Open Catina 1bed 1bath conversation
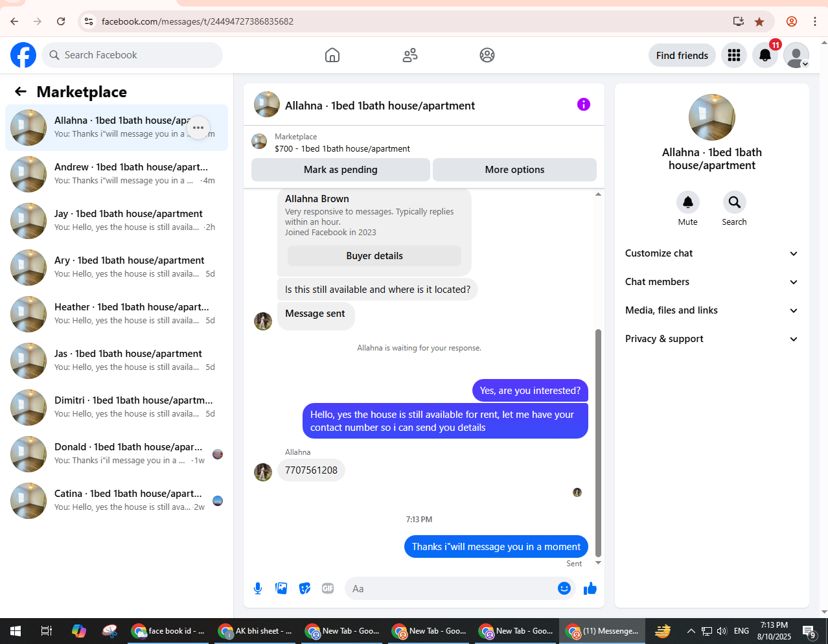This screenshot has width=828, height=644. coord(117,501)
